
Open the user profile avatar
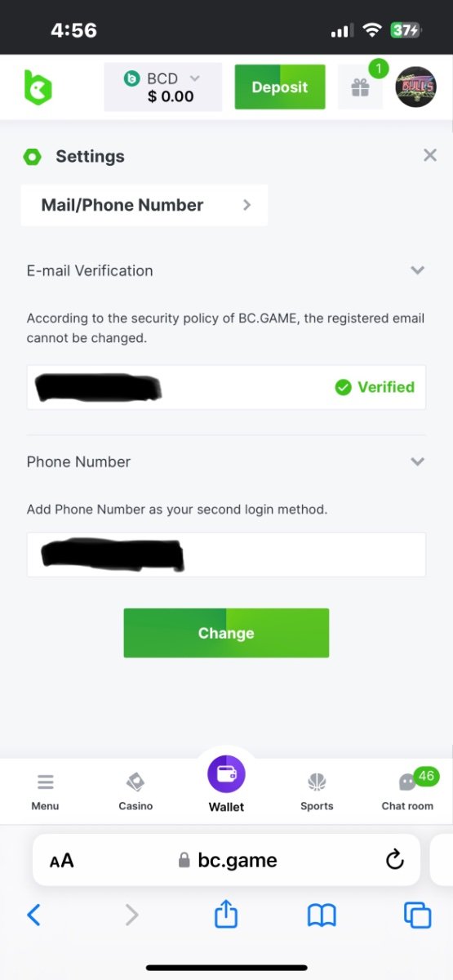(416, 87)
